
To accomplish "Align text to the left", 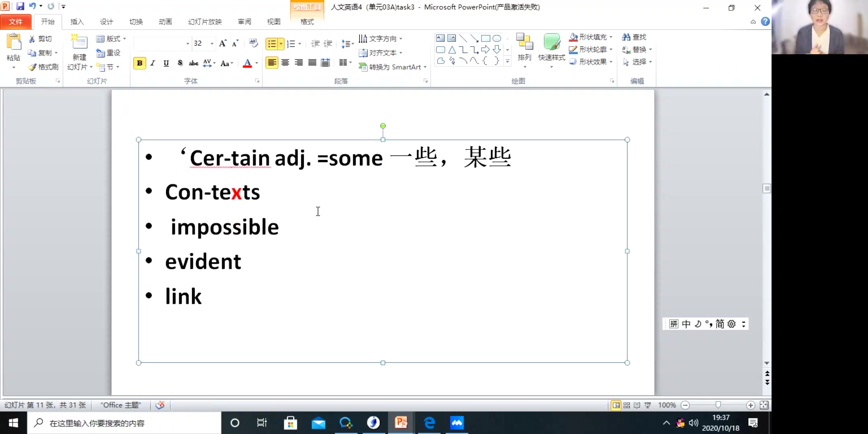I will 272,63.
